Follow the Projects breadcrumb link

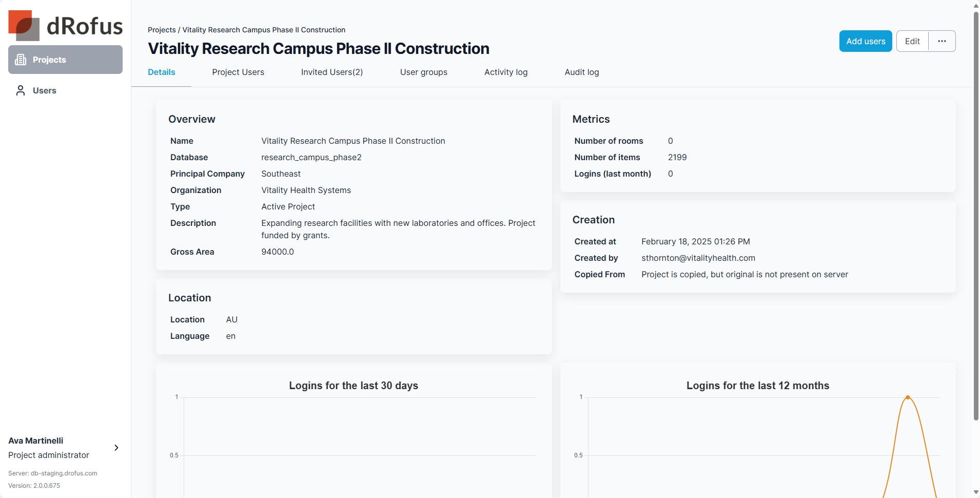click(162, 30)
